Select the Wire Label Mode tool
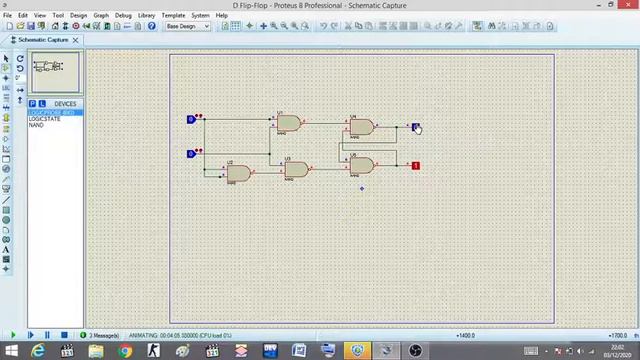 6,88
